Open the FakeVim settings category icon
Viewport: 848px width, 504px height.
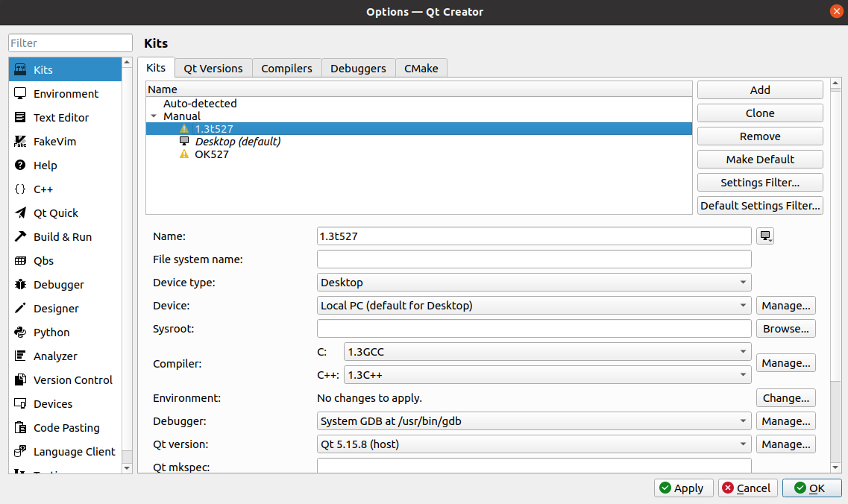tap(20, 141)
